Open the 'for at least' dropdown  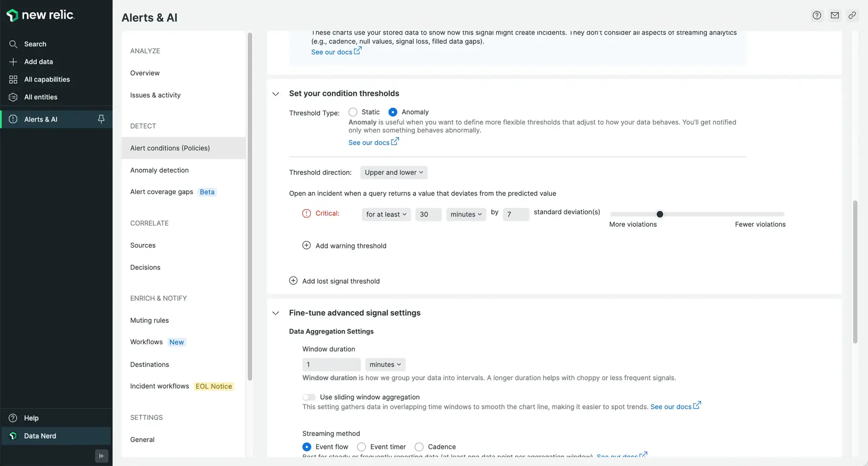(386, 214)
